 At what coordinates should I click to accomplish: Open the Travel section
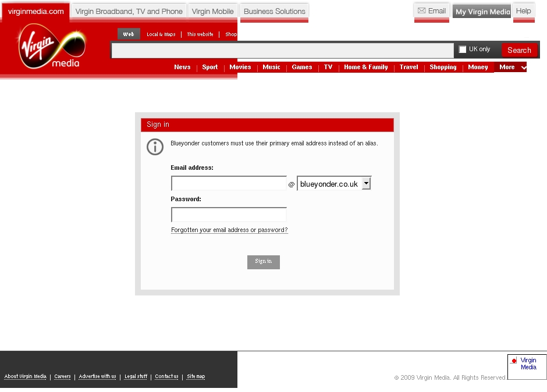(x=409, y=67)
